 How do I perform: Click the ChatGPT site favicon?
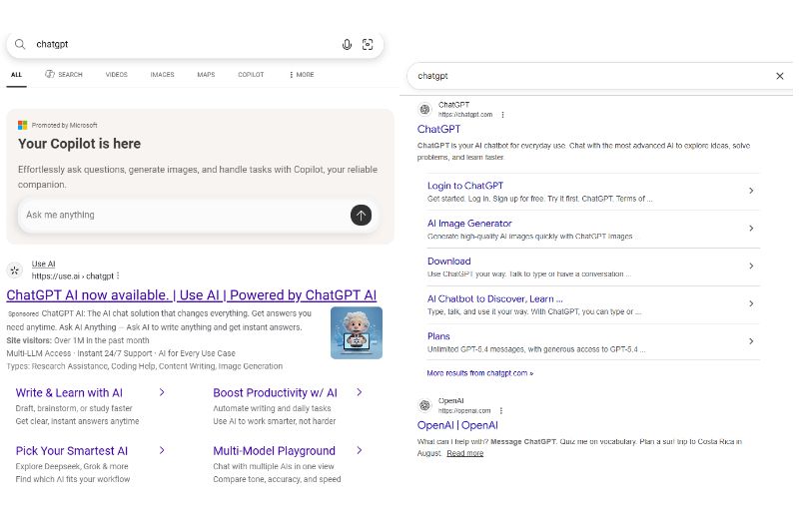(x=425, y=109)
